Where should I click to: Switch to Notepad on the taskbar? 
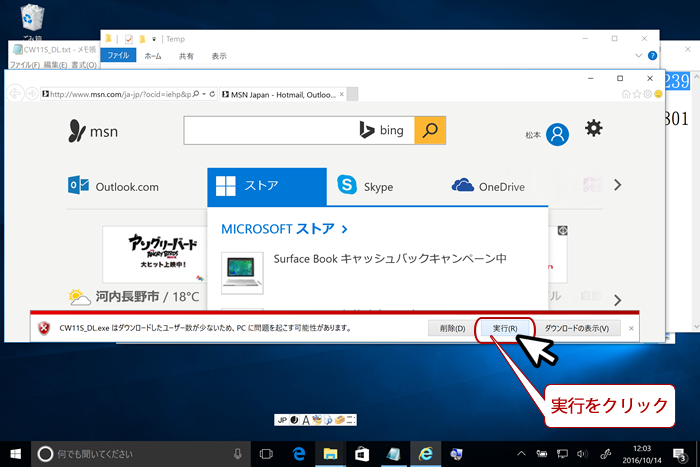393,454
